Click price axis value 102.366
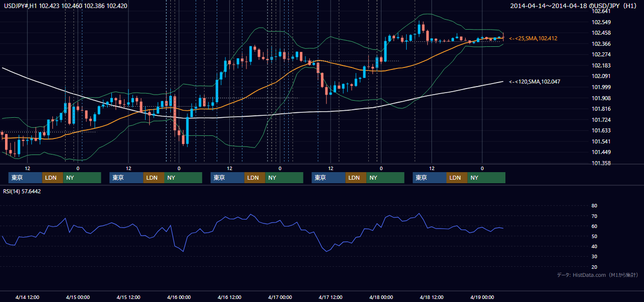644x302 pixels. tap(601, 44)
